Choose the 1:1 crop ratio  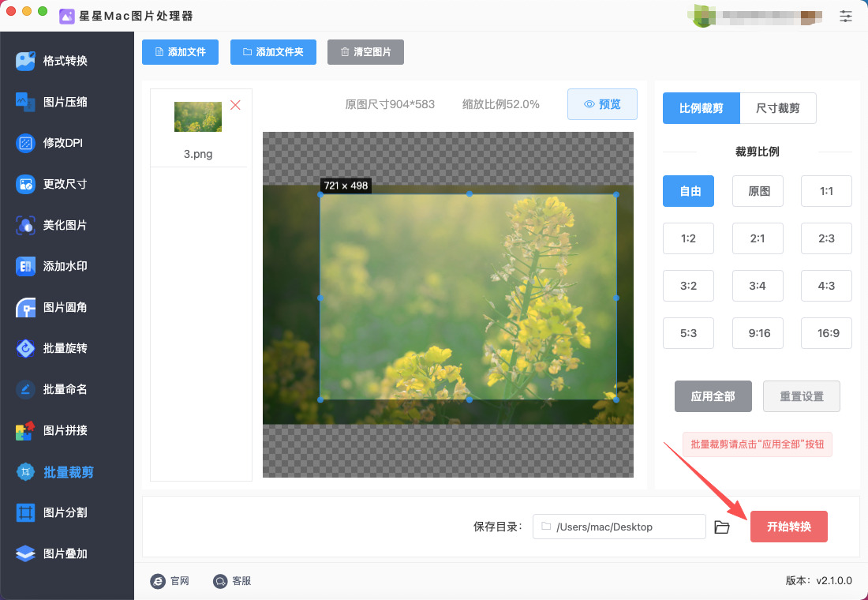[826, 191]
